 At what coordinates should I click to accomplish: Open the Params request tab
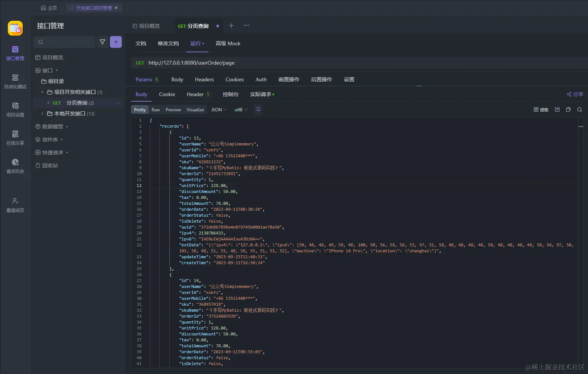point(147,79)
